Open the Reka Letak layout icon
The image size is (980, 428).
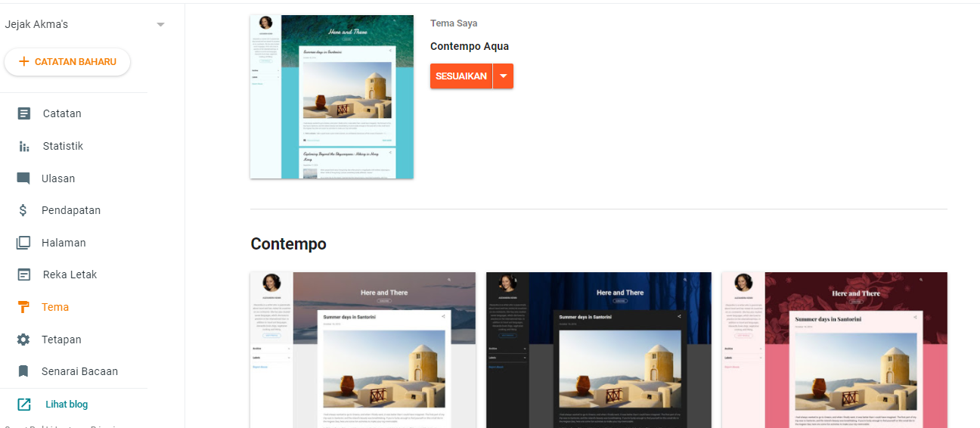pyautogui.click(x=24, y=274)
